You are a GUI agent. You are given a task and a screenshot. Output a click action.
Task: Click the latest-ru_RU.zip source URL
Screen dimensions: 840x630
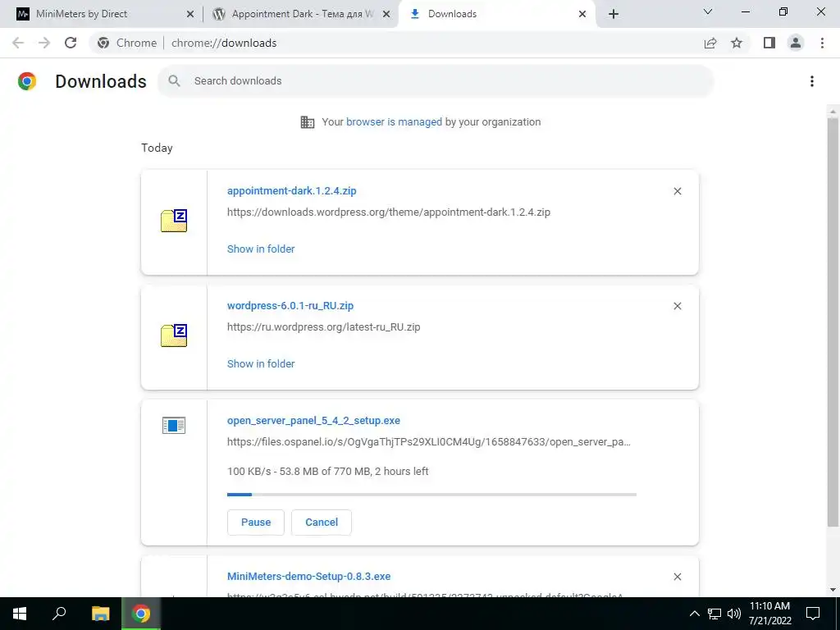tap(323, 326)
